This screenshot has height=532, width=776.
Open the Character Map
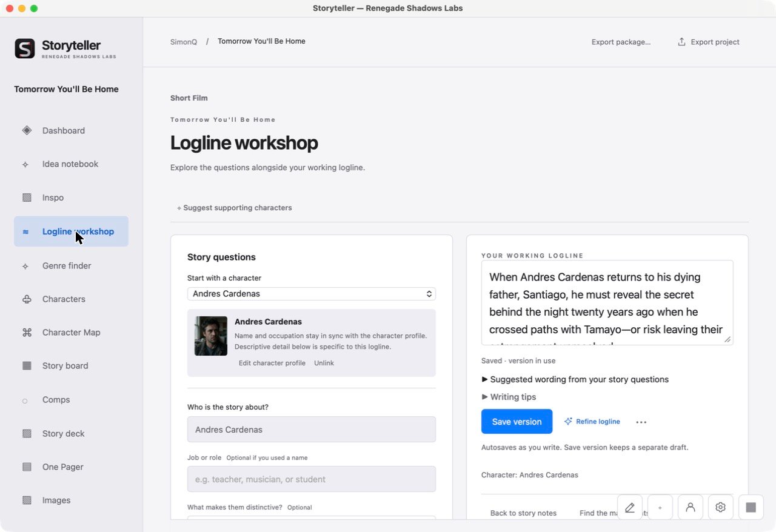(71, 332)
